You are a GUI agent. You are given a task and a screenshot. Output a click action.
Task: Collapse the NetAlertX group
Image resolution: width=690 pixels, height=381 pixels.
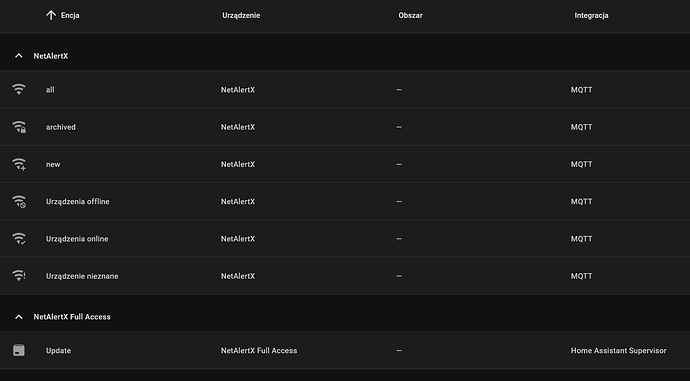tap(18, 56)
